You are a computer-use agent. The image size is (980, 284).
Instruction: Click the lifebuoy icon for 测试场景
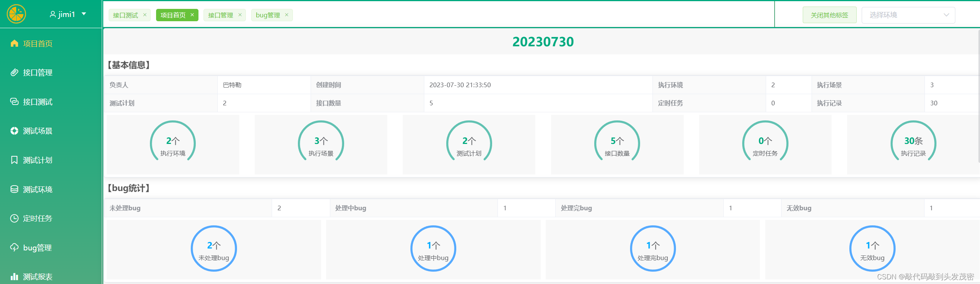(14, 131)
